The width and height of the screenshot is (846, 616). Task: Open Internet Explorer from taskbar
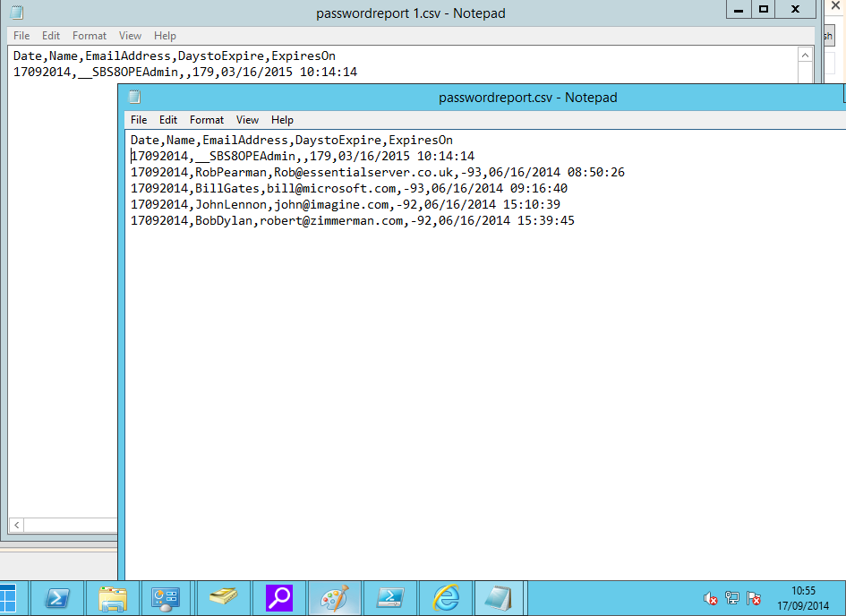click(x=445, y=598)
